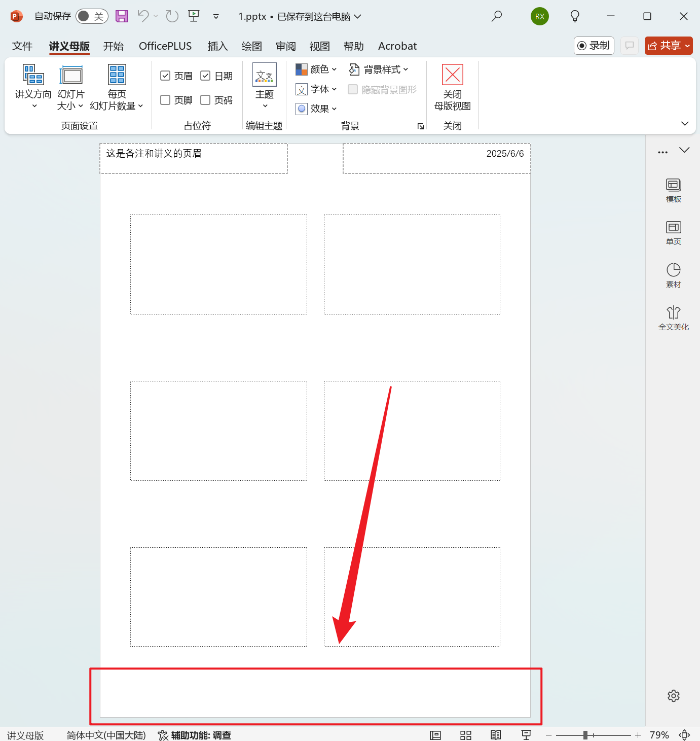700x741 pixels.
Task: Click the zoom slider handle
Action: [585, 735]
